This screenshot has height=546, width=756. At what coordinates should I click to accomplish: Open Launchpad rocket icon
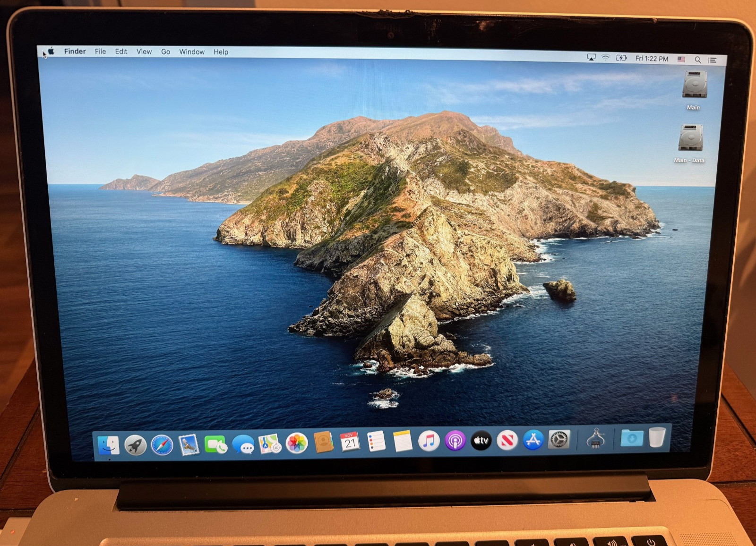pos(135,445)
